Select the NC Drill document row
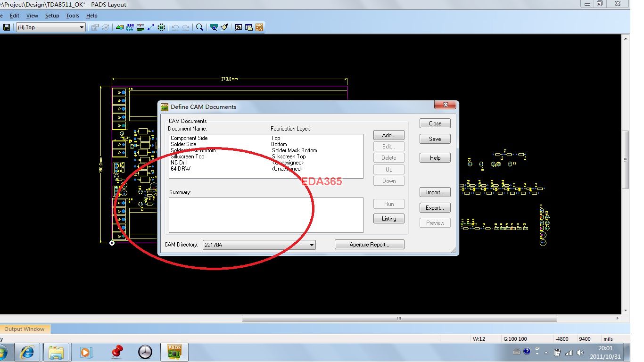The width and height of the screenshot is (644, 362). coord(266,163)
